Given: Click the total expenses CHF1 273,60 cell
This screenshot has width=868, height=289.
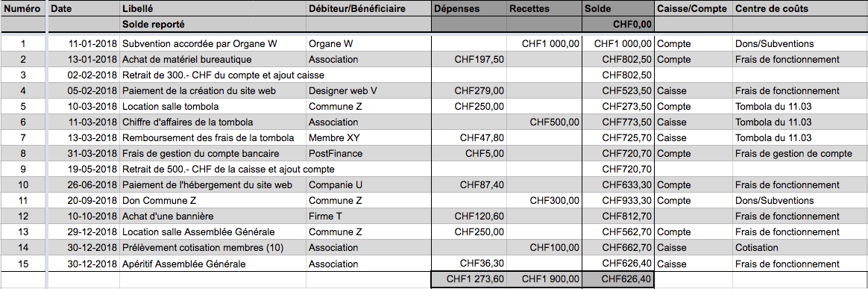Looking at the screenshot, I should click(x=468, y=279).
